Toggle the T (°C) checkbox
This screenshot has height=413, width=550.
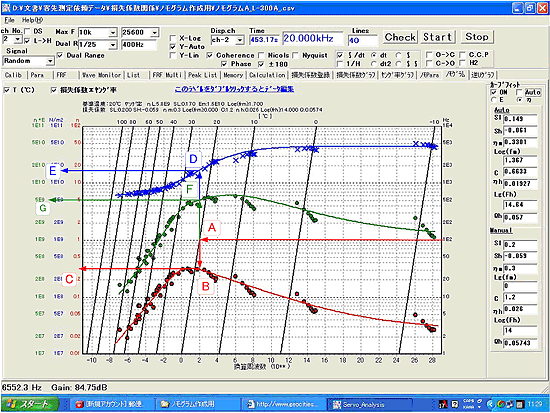pyautogui.click(x=7, y=90)
